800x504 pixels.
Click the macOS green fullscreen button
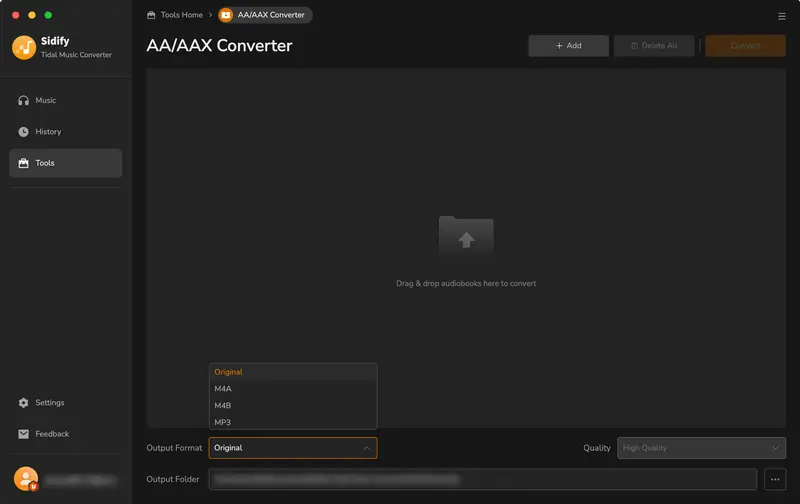(x=48, y=15)
